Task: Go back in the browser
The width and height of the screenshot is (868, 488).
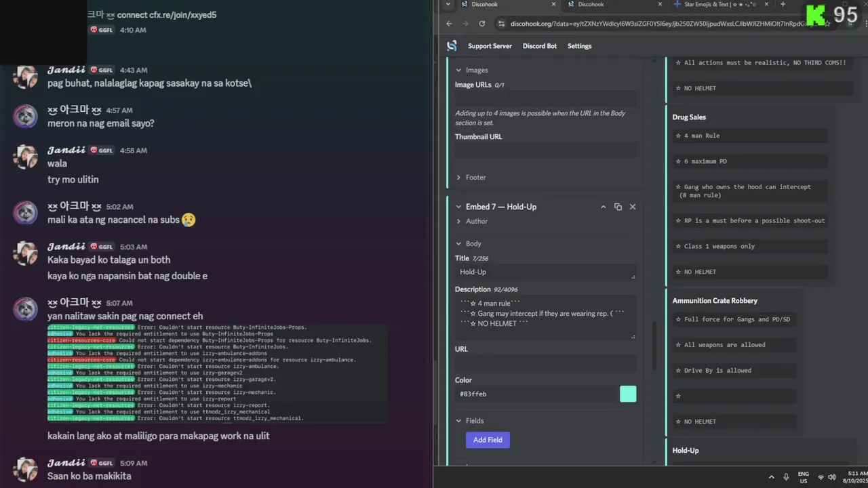Action: (449, 24)
